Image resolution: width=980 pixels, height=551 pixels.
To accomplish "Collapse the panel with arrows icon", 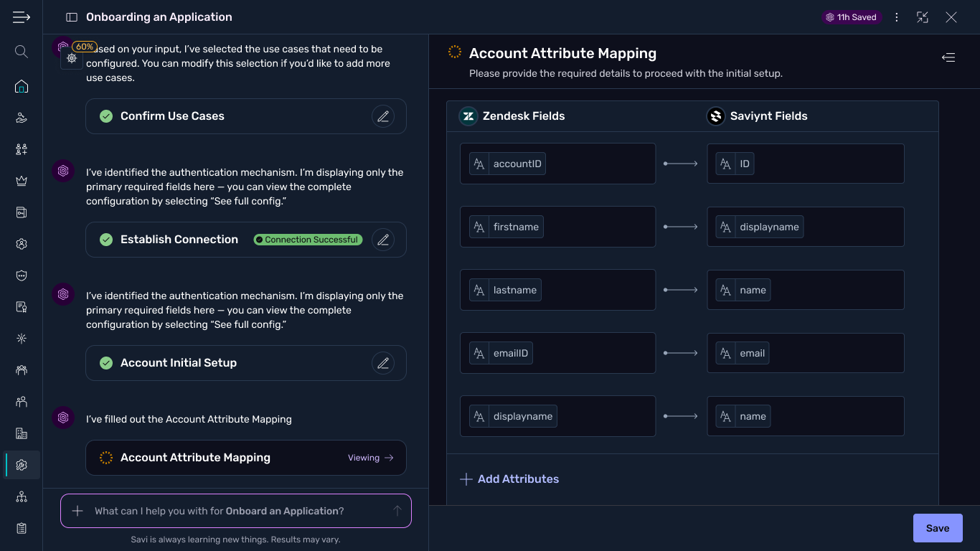I will pyautogui.click(x=923, y=17).
